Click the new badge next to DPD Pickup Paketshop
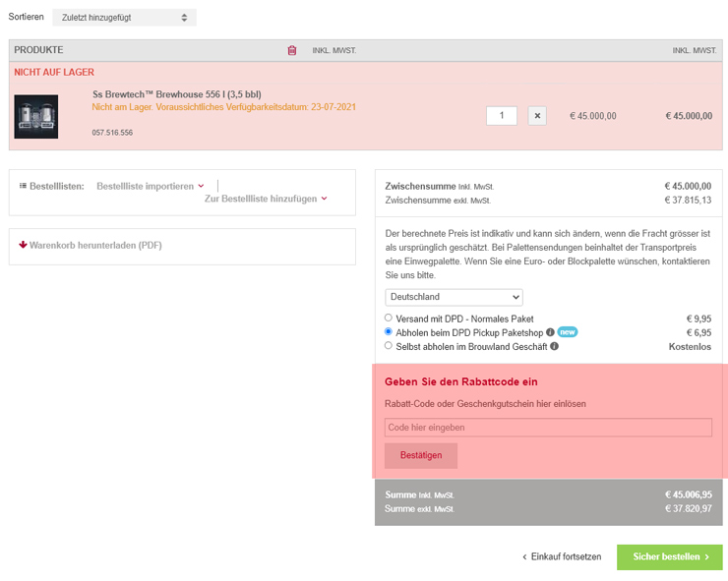This screenshot has height=581, width=728. (568, 332)
